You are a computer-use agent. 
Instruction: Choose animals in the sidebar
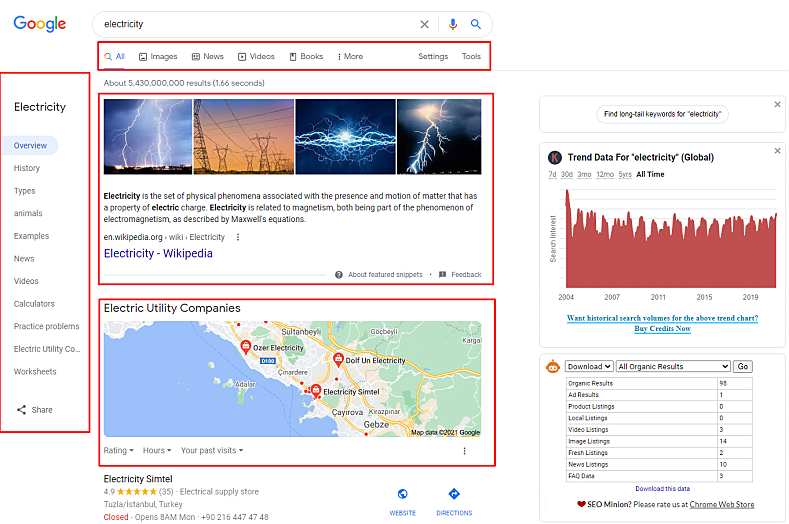(x=28, y=213)
